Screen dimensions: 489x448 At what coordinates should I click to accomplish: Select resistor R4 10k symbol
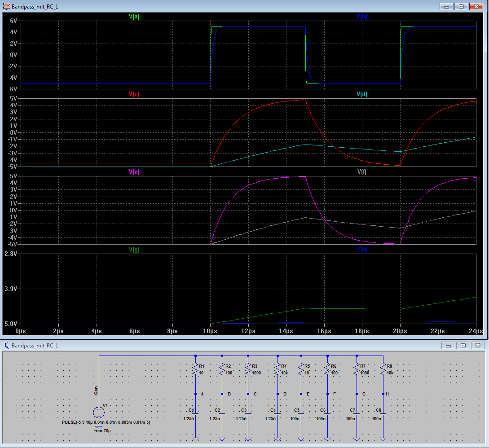pos(278,370)
